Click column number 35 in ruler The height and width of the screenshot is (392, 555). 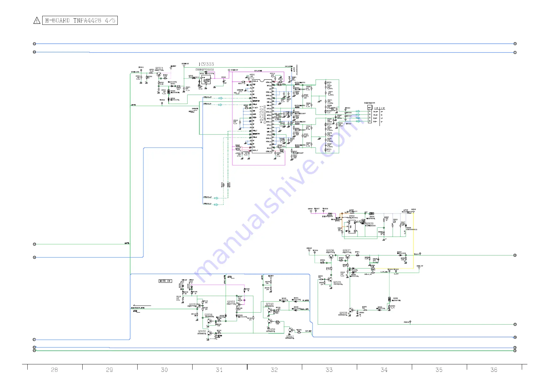pyautogui.click(x=439, y=370)
